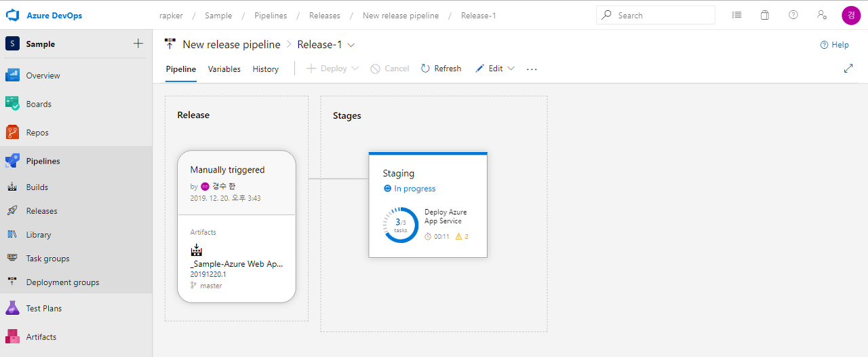Click the 20191220.1 build number
868x357 pixels.
(208, 274)
